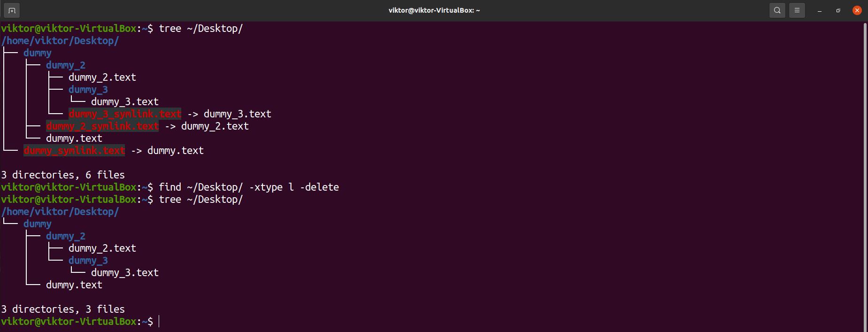Open the hamburger menu in title bar
Viewport: 868px width, 332px height.
(x=797, y=10)
